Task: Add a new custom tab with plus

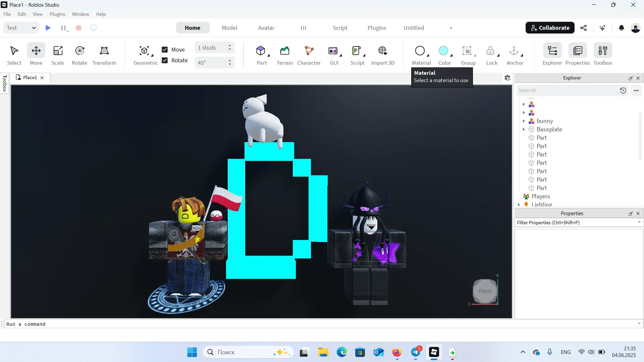Action: click(451, 28)
